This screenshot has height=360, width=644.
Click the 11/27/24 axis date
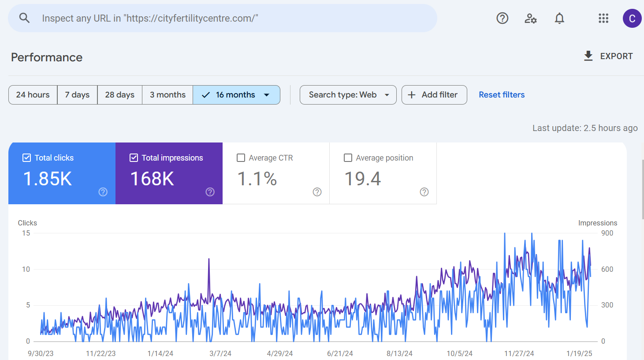(x=519, y=353)
